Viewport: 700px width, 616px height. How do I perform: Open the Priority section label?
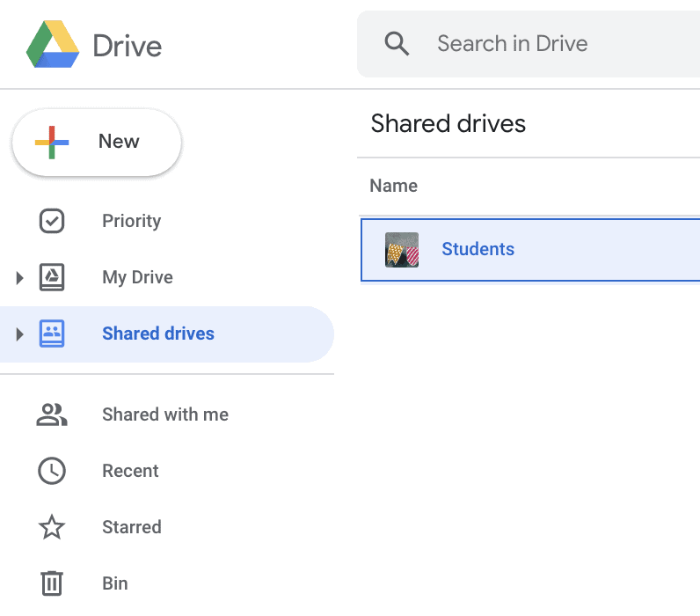131,221
